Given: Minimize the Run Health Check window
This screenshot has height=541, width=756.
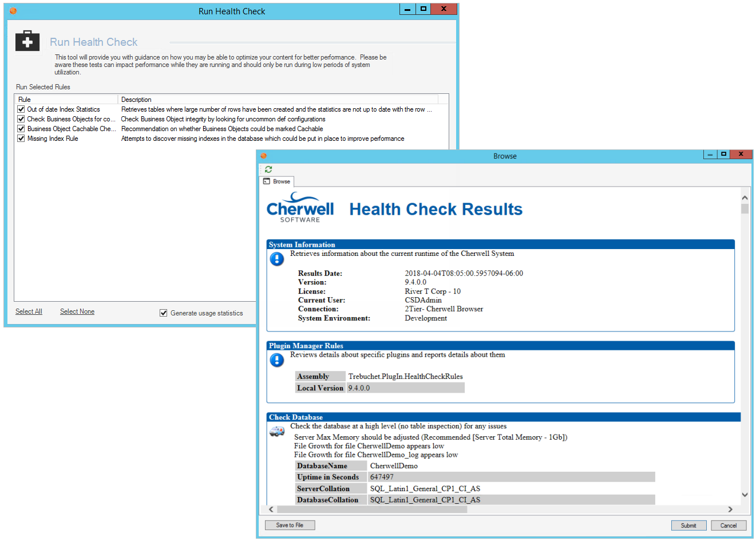Looking at the screenshot, I should [x=407, y=9].
